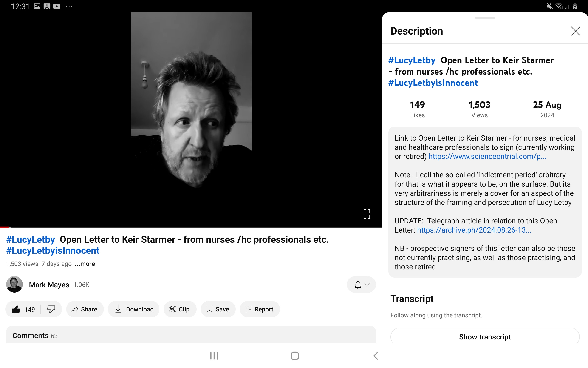Tap the mute indicator in status bar
This screenshot has width=588, height=368.
pyautogui.click(x=549, y=6)
